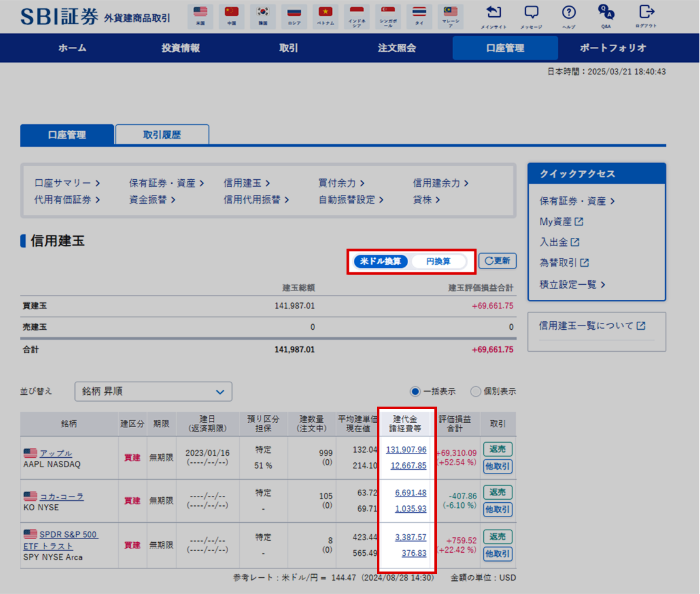Open 保有証券・資産 in Quick Access
700x594 pixels.
(x=577, y=201)
